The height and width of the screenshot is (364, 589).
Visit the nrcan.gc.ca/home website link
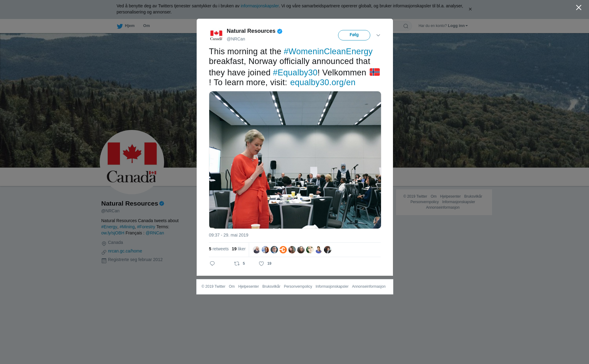pos(125,251)
